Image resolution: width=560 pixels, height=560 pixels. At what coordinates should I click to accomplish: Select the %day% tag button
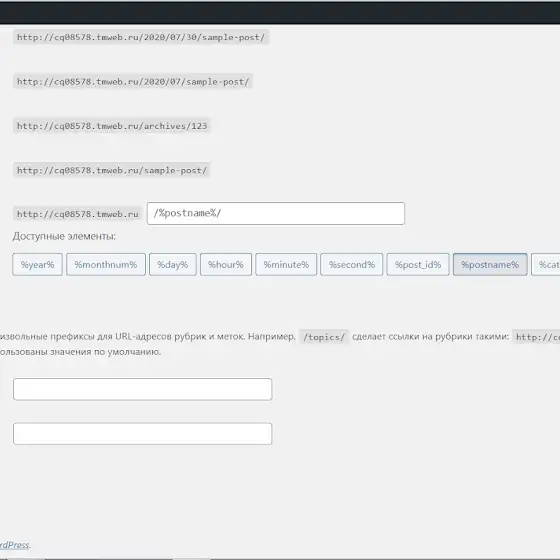[172, 264]
